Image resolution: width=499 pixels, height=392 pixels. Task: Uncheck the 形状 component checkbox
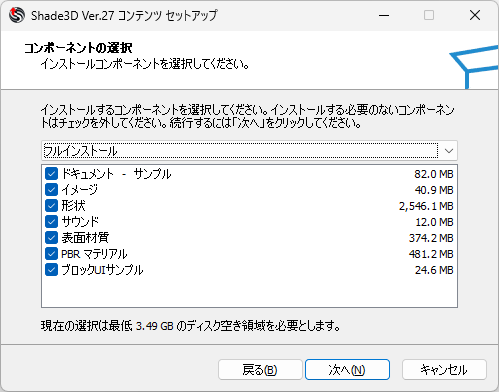tap(51, 206)
